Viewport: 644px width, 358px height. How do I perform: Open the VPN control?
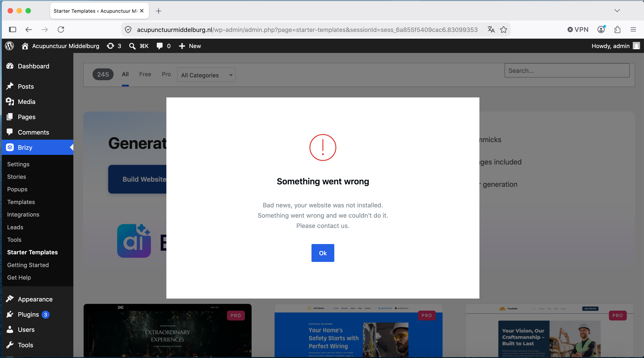click(578, 30)
